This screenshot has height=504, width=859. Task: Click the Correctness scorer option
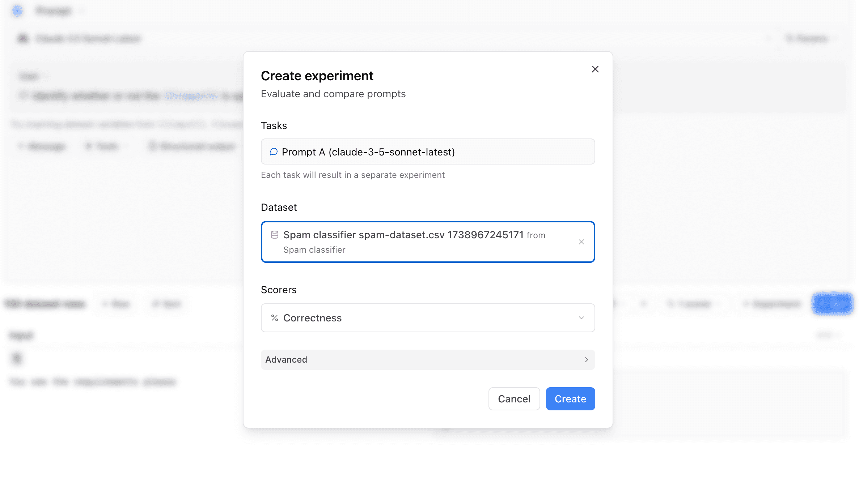427,317
